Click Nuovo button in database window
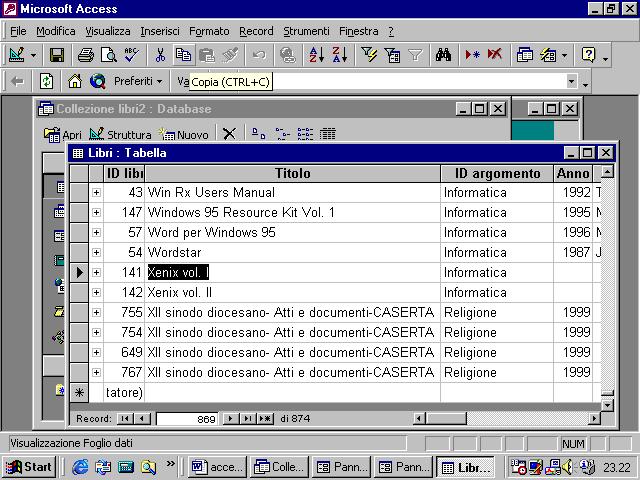This screenshot has width=640, height=480. (x=184, y=134)
